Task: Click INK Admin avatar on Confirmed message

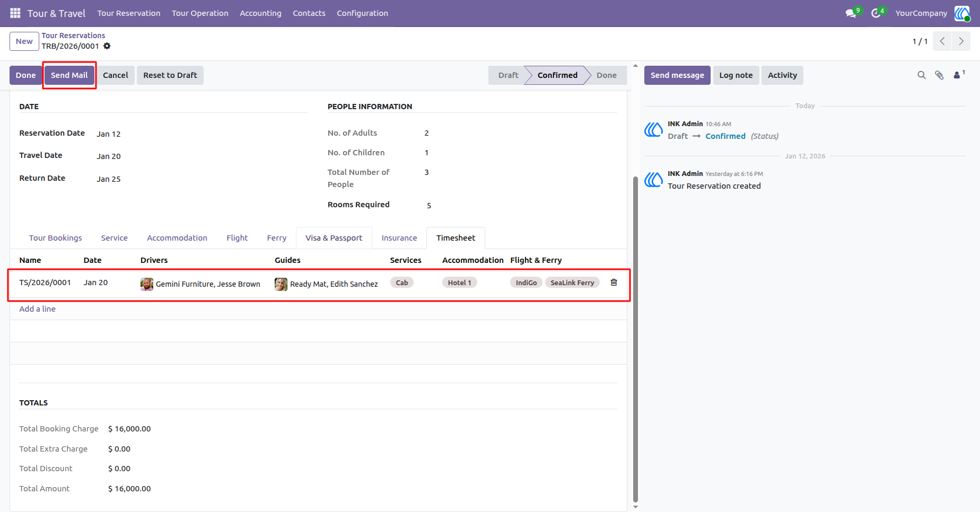Action: 653,130
